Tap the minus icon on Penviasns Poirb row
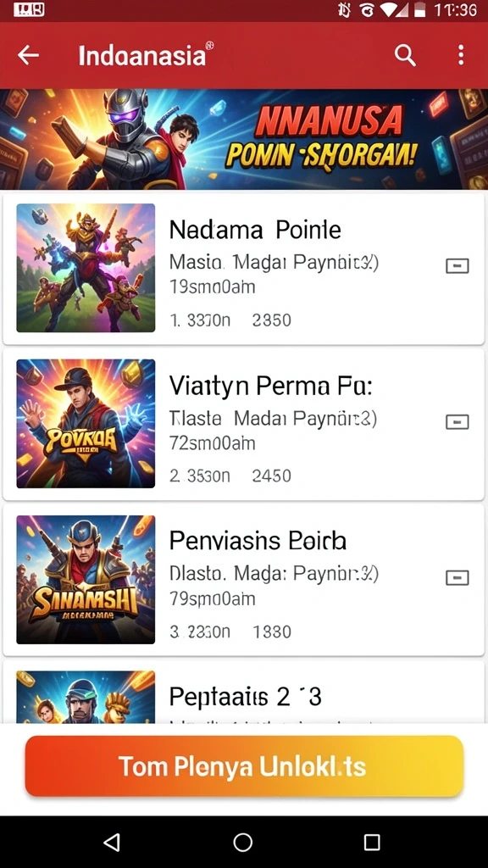The image size is (488, 868). click(x=457, y=578)
